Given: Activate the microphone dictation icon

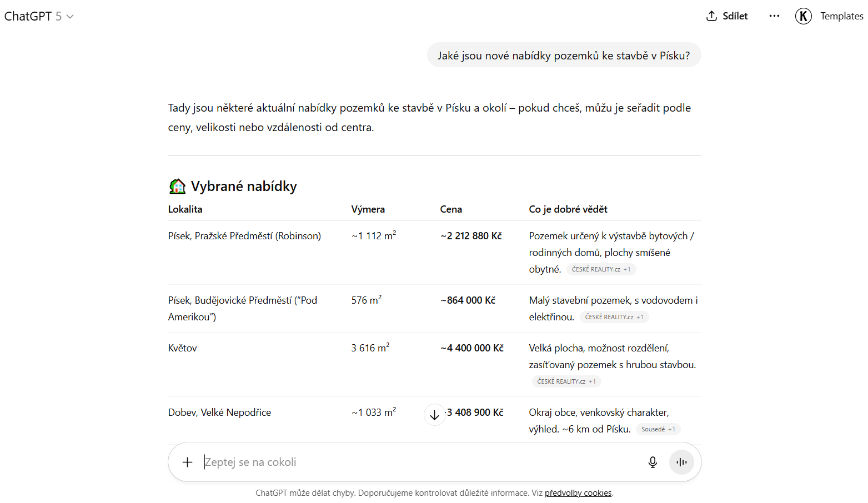Looking at the screenshot, I should pyautogui.click(x=653, y=462).
